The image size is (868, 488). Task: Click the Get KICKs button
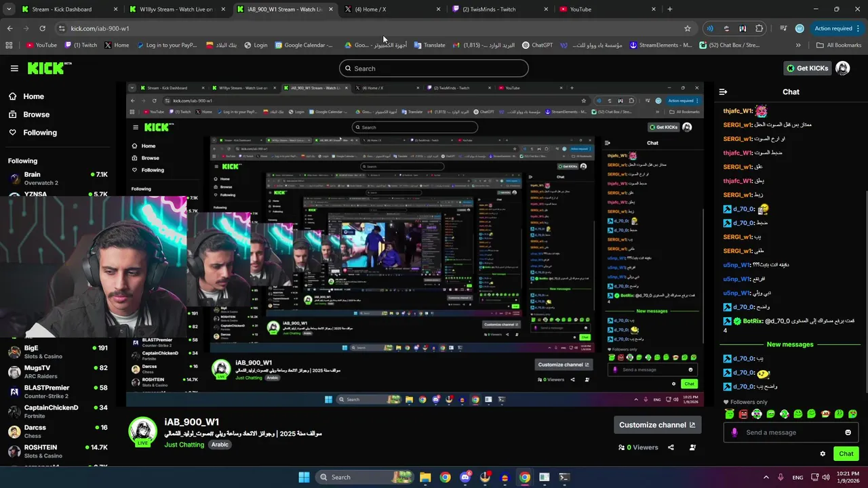807,68
